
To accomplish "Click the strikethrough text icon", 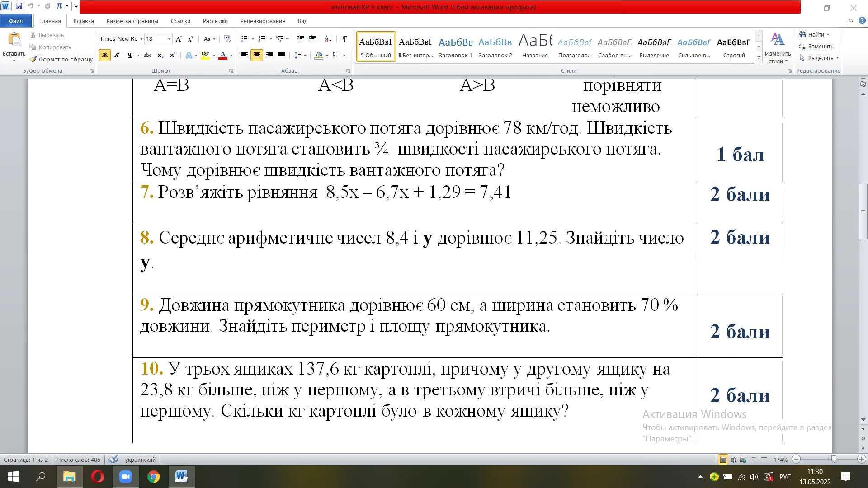I will click(147, 55).
